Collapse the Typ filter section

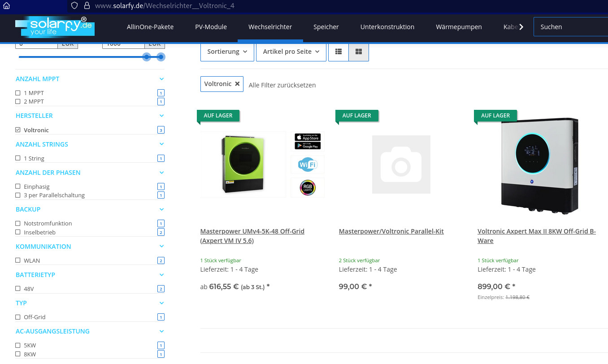161,303
